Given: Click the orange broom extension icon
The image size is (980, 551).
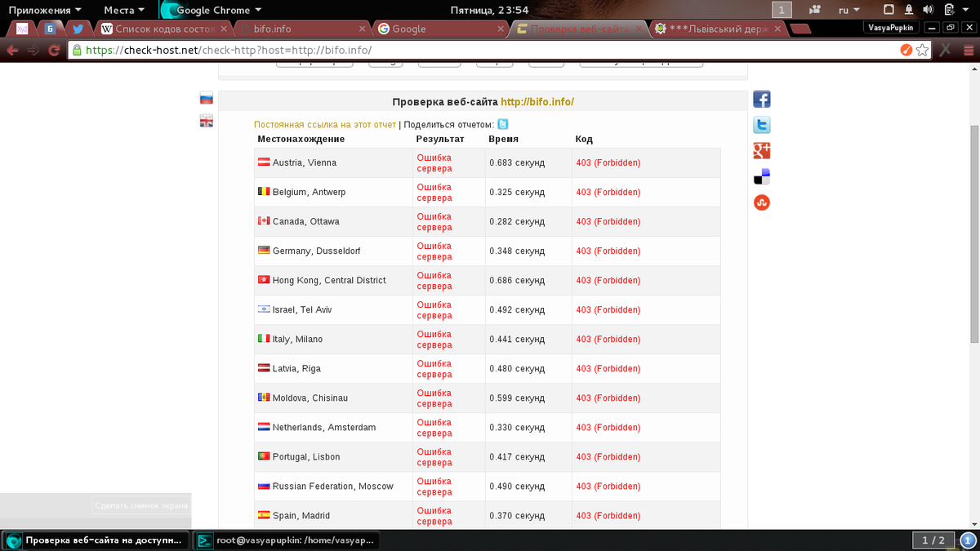Looking at the screenshot, I should (906, 50).
